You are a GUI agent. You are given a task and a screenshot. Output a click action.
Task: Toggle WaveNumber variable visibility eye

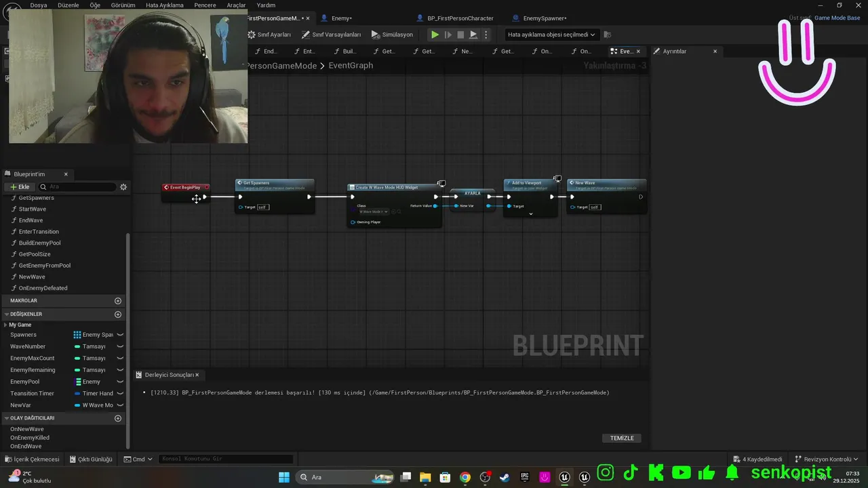120,346
